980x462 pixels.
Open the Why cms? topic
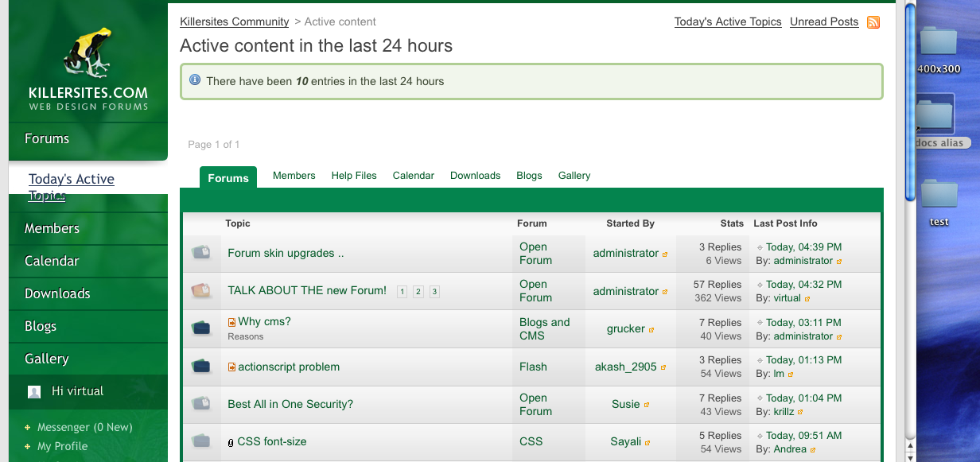[265, 322]
